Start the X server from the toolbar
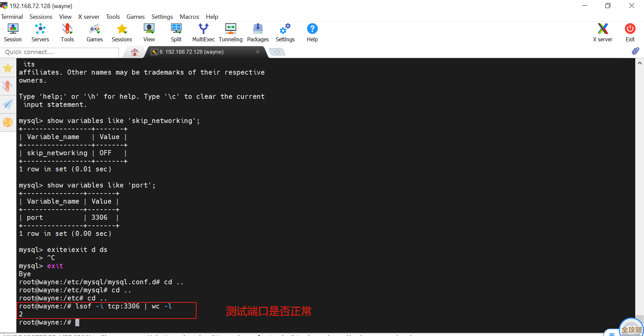Viewport: 644px width, 336px height. tap(602, 32)
